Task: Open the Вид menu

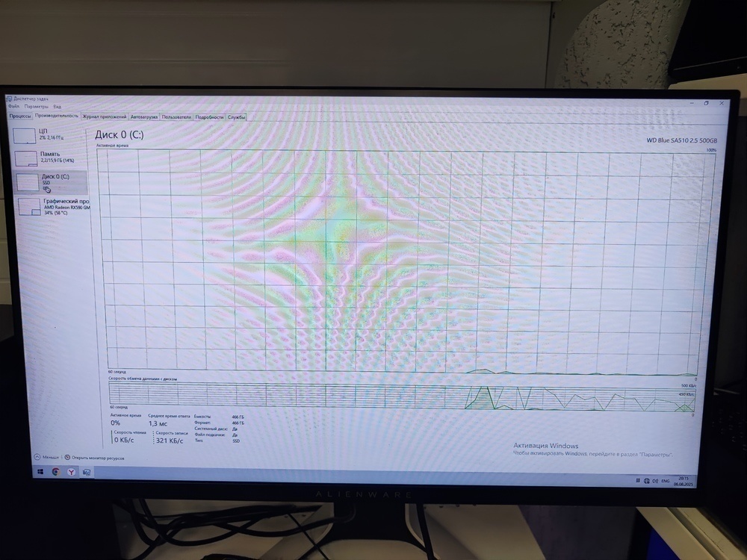Action: [58, 107]
